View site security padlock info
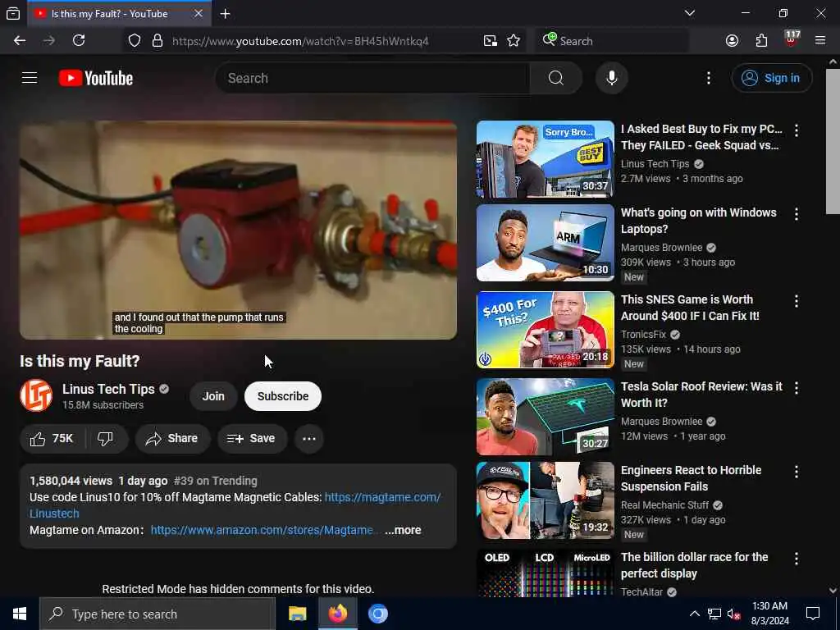Image resolution: width=840 pixels, height=630 pixels. click(157, 41)
